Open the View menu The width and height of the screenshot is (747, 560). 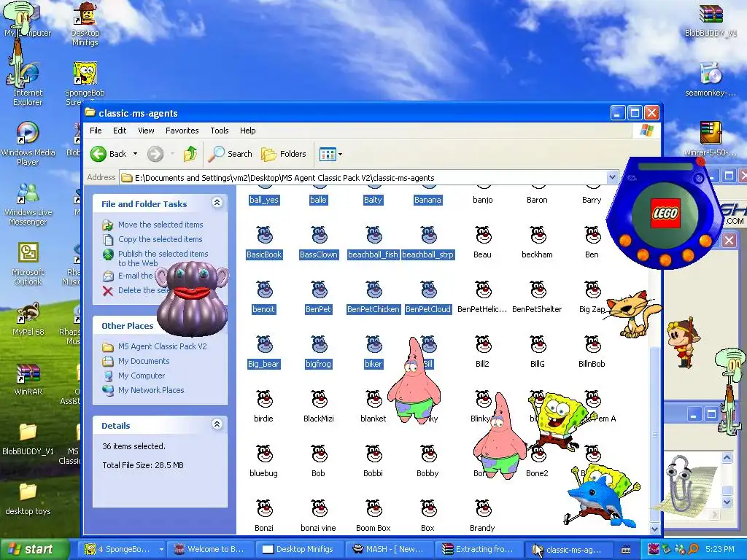click(x=146, y=131)
